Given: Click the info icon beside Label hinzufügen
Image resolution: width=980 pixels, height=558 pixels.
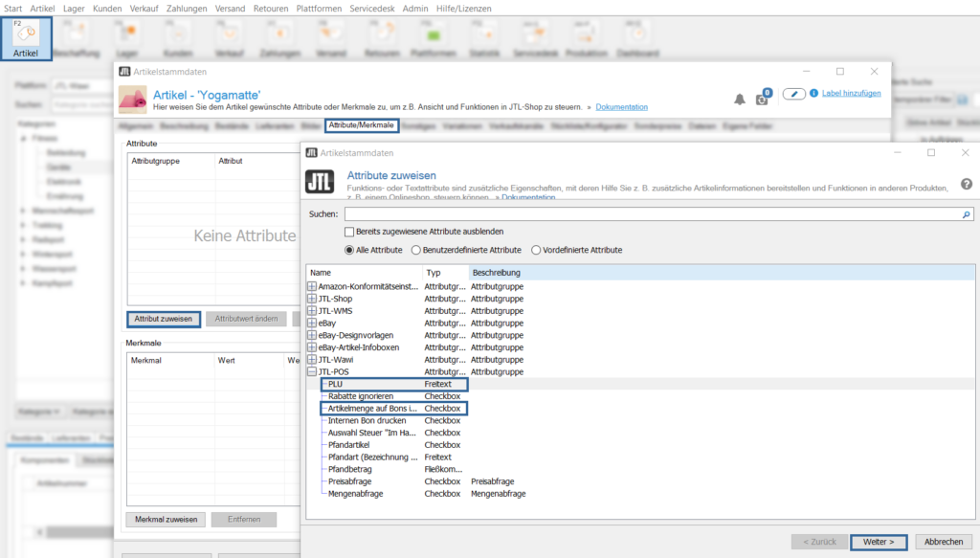Looking at the screenshot, I should [x=814, y=94].
